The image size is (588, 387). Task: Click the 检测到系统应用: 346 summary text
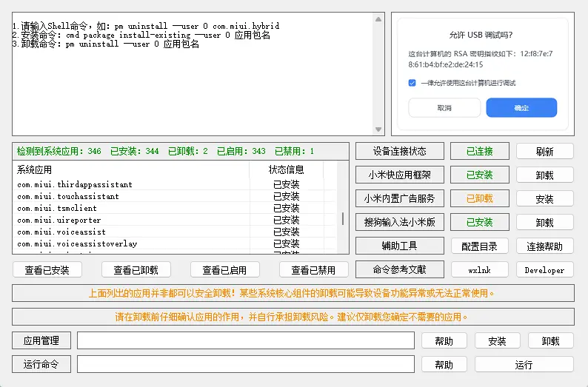click(x=59, y=151)
